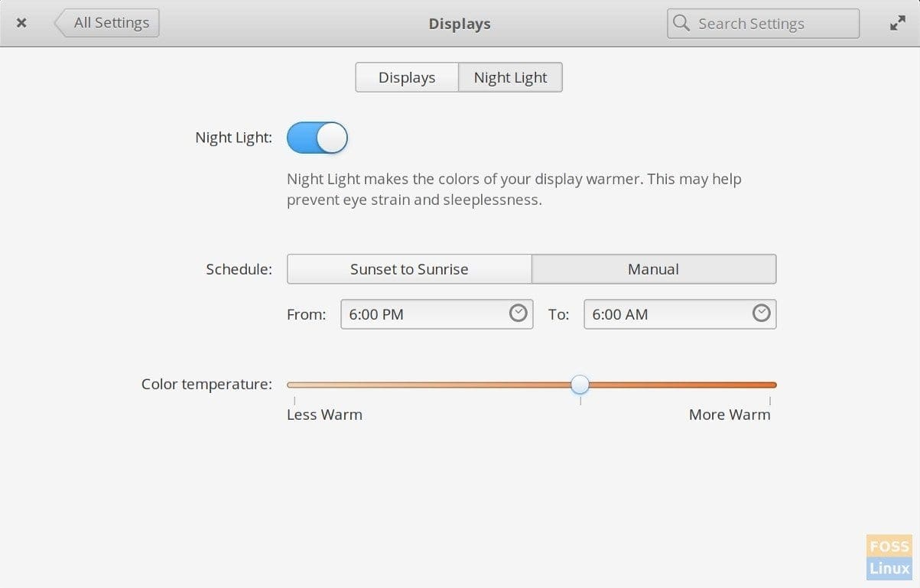
Task: Click the From time field 6:00 PM
Action: pos(436,314)
